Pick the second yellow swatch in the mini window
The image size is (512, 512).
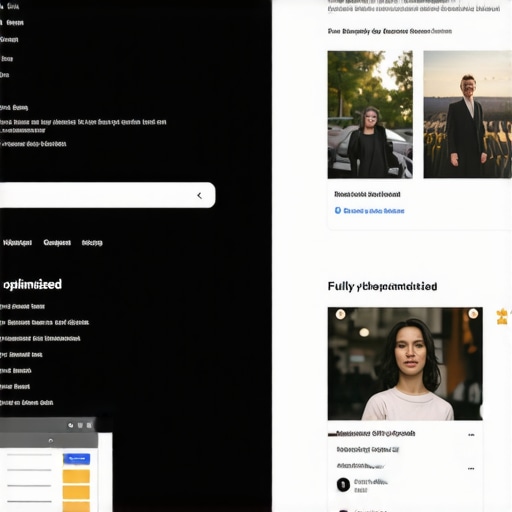(x=76, y=492)
